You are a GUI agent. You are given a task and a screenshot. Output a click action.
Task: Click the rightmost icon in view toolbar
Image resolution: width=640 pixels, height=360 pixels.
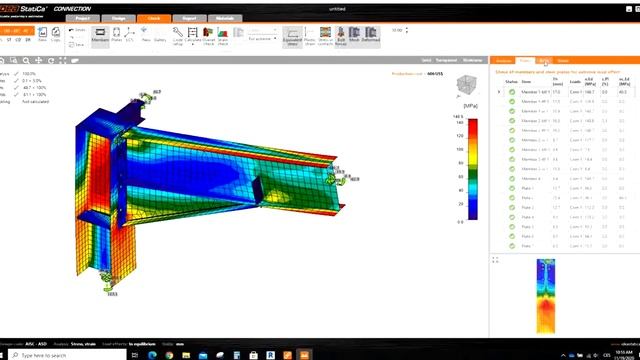click(x=75, y=60)
